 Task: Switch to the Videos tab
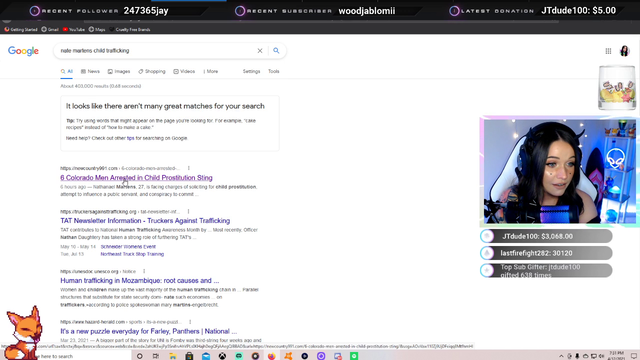[x=184, y=71]
